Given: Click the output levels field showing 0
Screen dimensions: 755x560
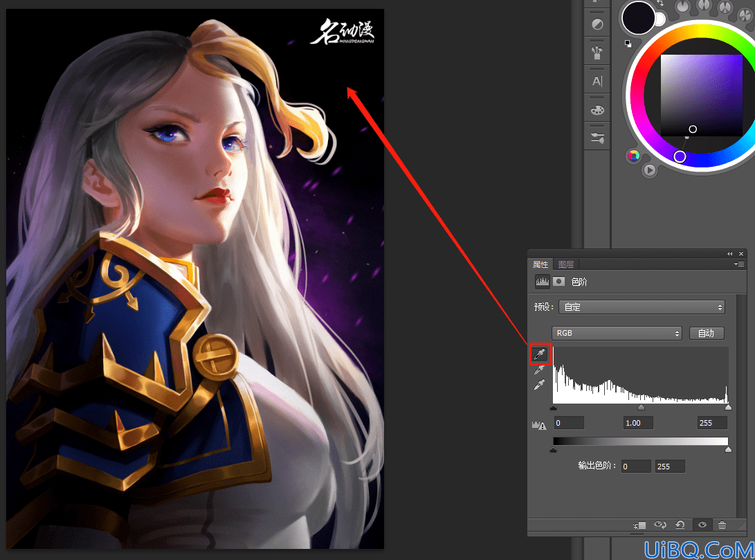Looking at the screenshot, I should pyautogui.click(x=635, y=466).
